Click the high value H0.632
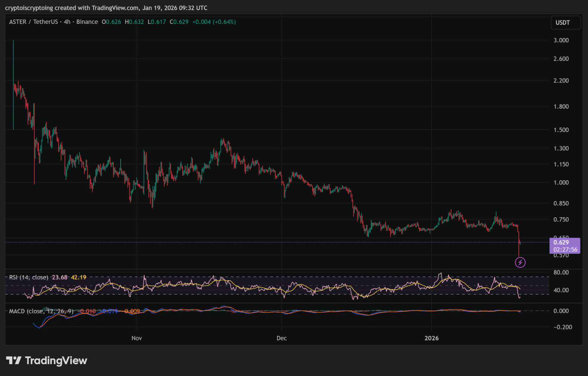588x376 pixels. click(134, 21)
